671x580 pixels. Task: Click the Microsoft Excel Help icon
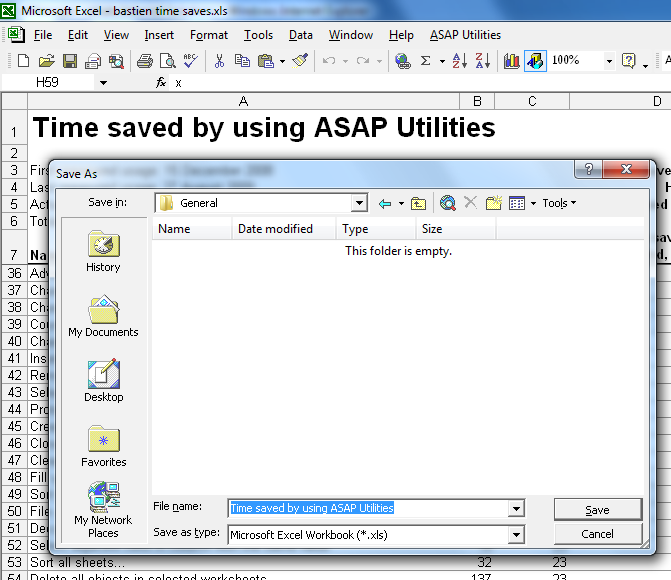click(628, 61)
